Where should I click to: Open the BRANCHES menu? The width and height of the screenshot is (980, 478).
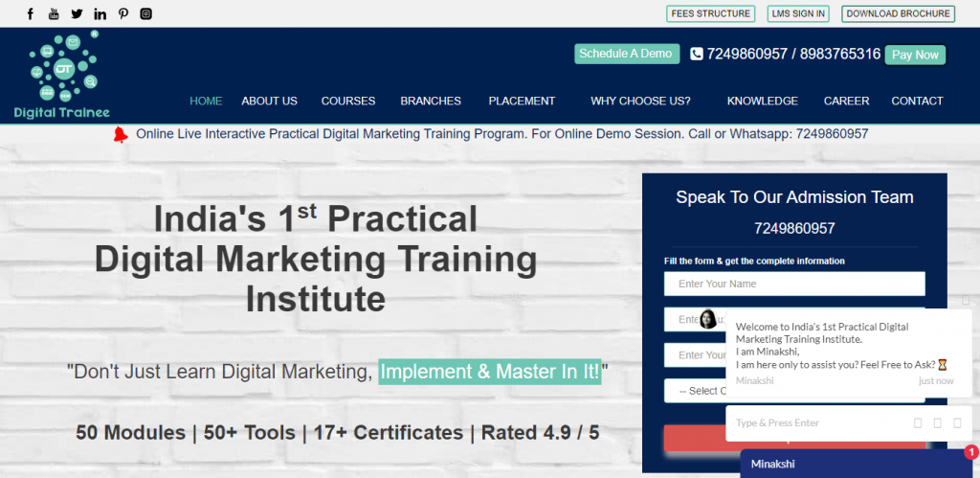(431, 101)
